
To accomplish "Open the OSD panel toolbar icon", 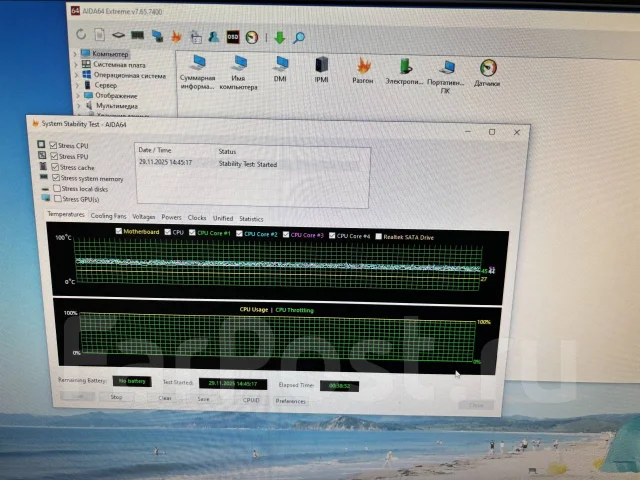I will [x=233, y=37].
